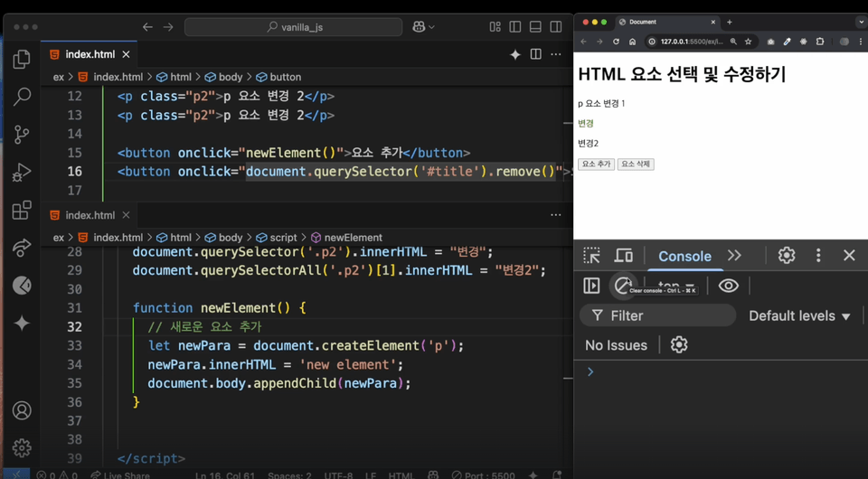Bookmark this page with star icon
The image size is (868, 479).
(748, 42)
